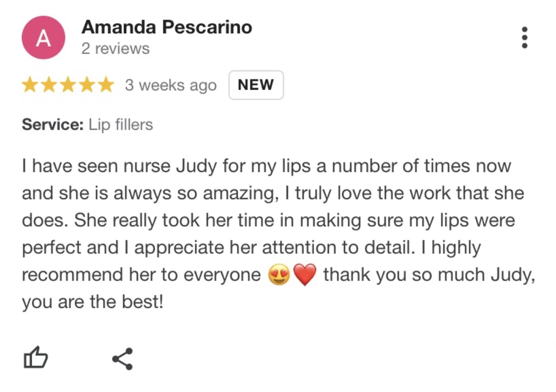Click the fourth gold rating star
Screen dimensions: 556x392
pos(87,85)
